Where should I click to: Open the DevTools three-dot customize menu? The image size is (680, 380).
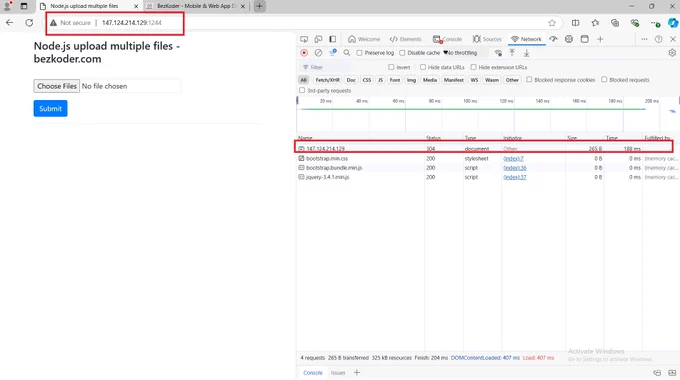(x=644, y=39)
